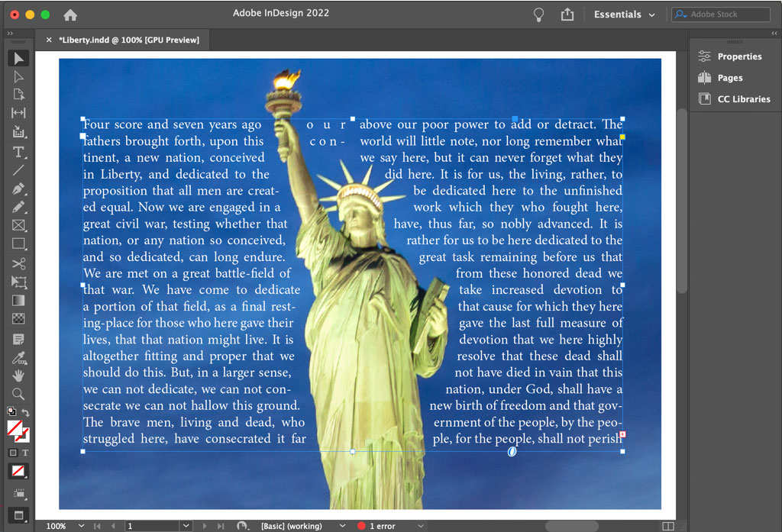Open the zoom level dropdown arrow
Image resolution: width=782 pixels, height=532 pixels.
81,526
